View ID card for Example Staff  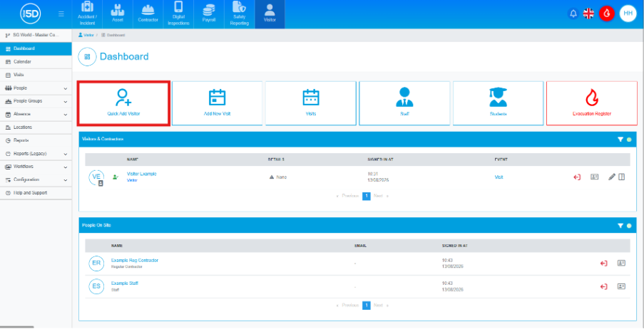click(621, 286)
